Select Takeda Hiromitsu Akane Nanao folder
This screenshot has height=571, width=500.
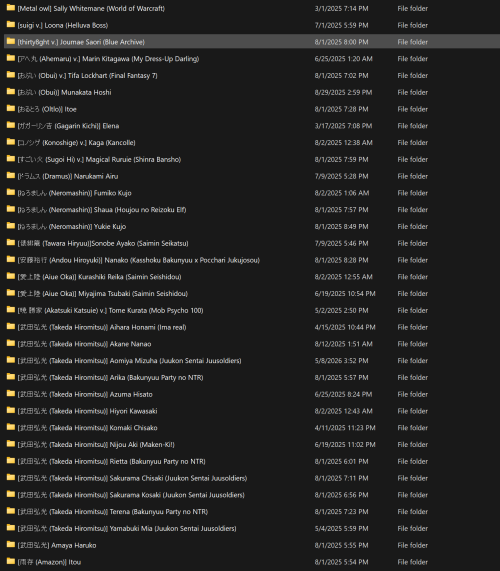pyautogui.click(x=84, y=344)
